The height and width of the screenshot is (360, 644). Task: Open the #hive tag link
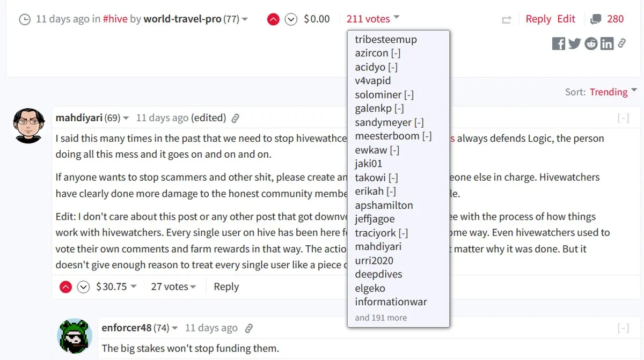115,19
